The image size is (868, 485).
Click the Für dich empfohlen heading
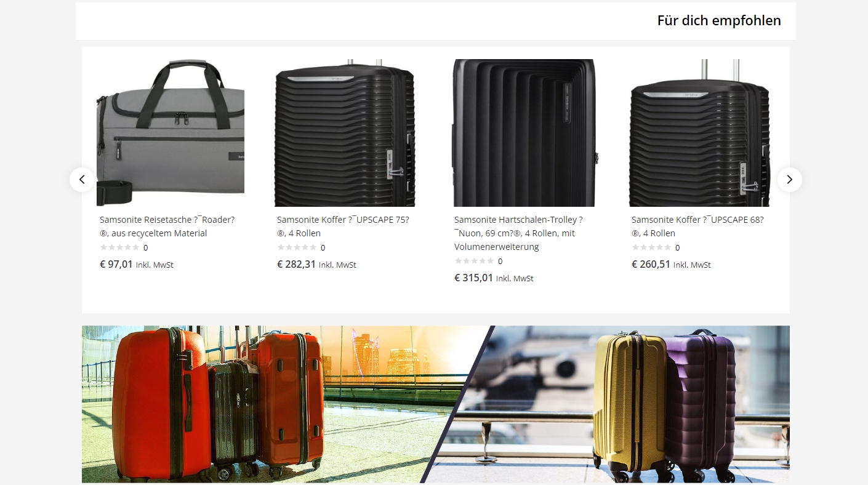pos(719,21)
